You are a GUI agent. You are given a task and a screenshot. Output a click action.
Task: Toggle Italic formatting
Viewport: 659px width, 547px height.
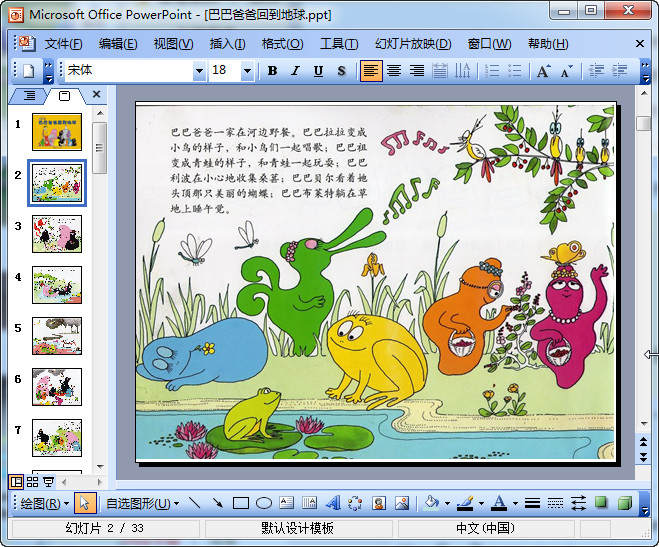pyautogui.click(x=295, y=71)
